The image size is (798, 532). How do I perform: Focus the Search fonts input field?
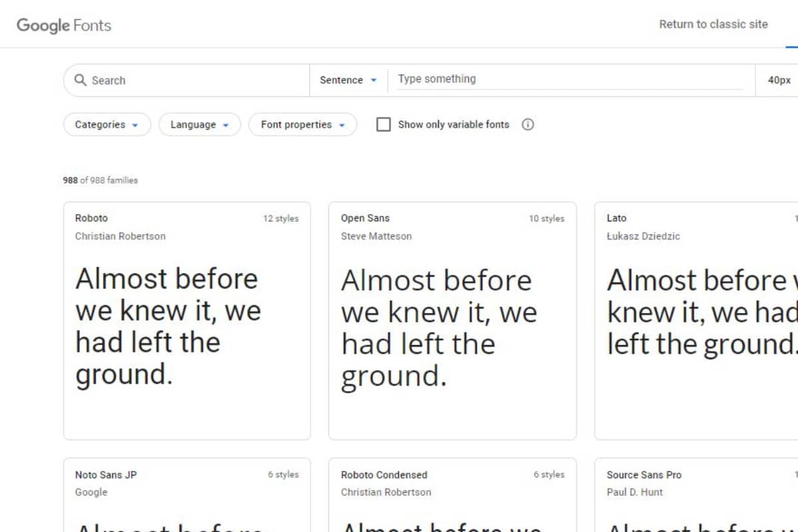[x=193, y=80]
